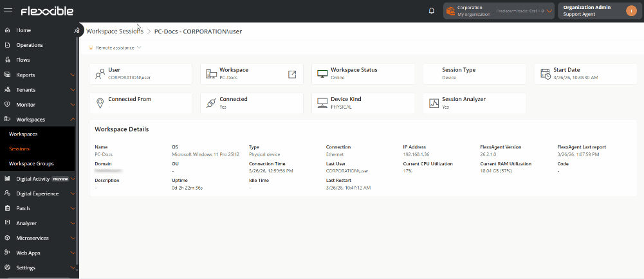Click the hamburger menu icon

(x=9, y=11)
